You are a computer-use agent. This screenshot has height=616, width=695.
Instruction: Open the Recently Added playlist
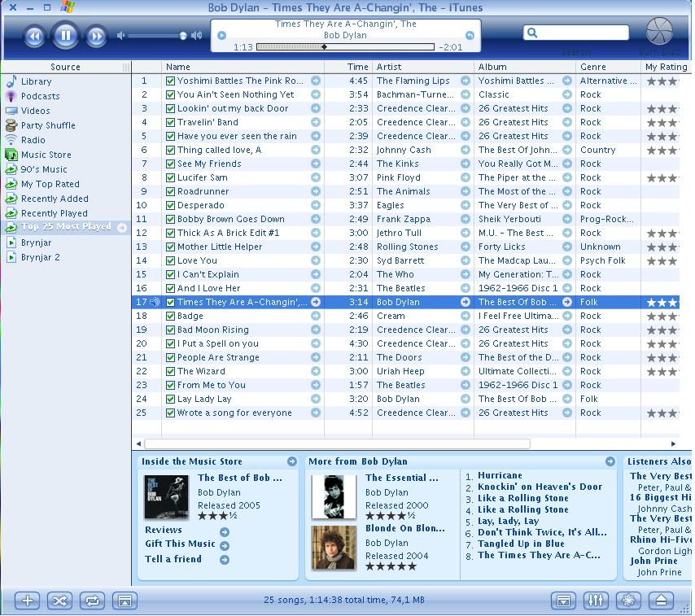pyautogui.click(x=55, y=199)
